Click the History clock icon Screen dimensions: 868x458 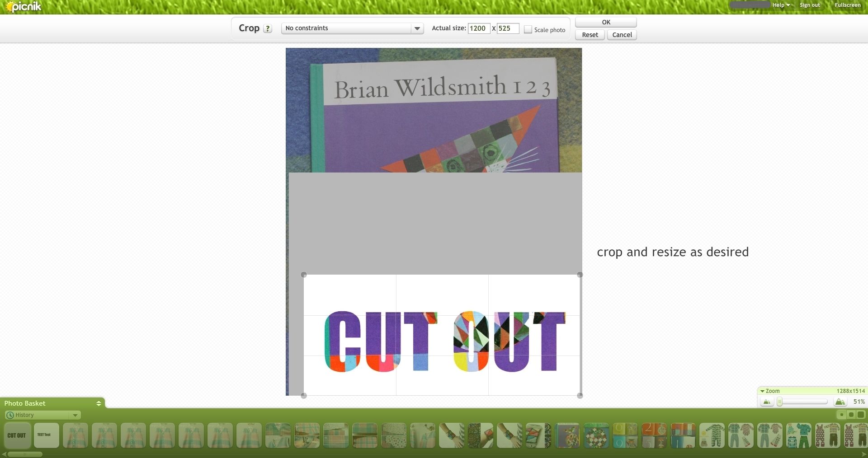point(10,415)
